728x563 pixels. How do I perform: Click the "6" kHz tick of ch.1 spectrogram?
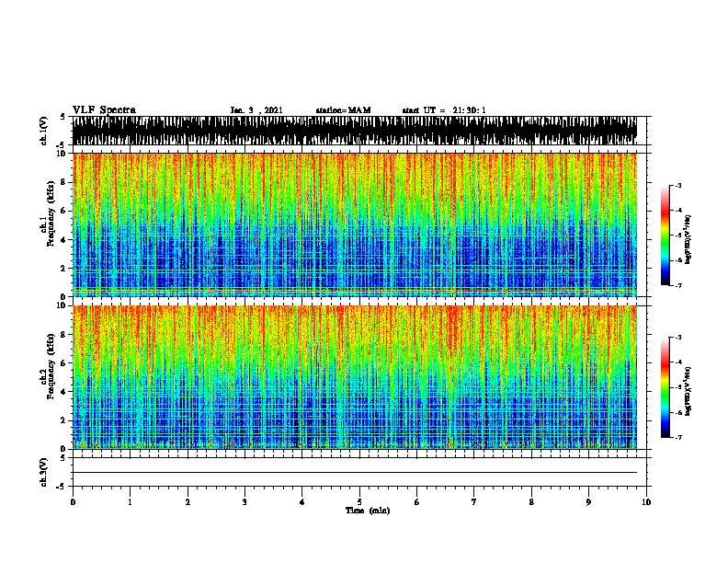coord(64,211)
